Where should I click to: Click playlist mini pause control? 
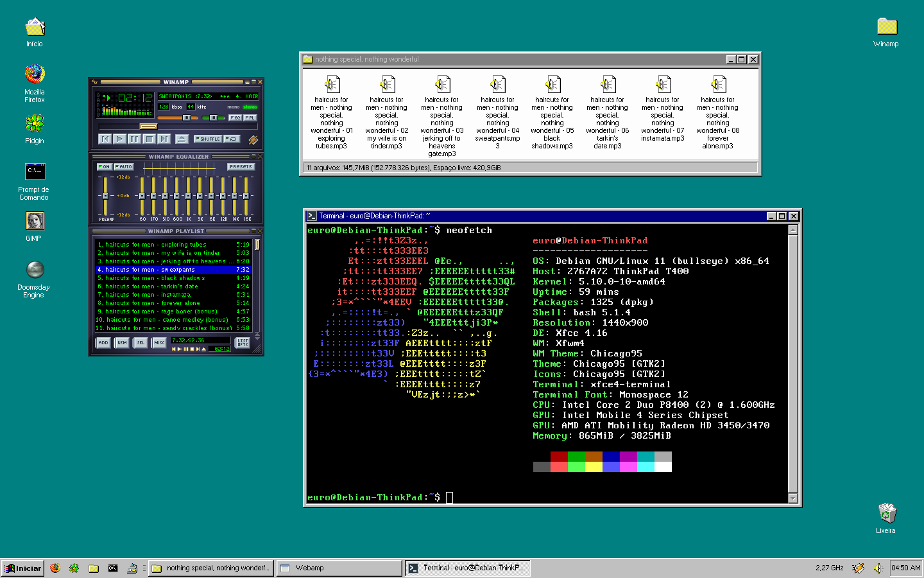[186, 349]
